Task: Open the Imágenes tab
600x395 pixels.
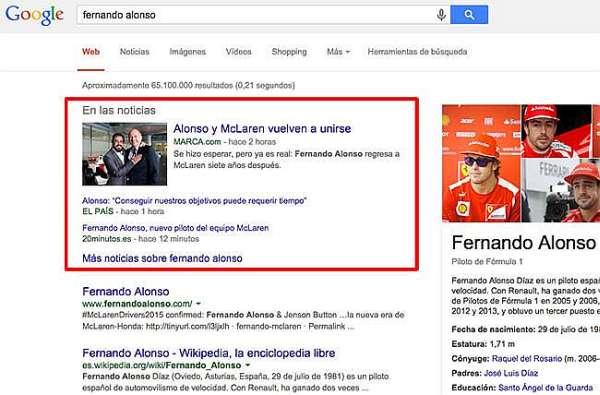Action: click(x=188, y=52)
